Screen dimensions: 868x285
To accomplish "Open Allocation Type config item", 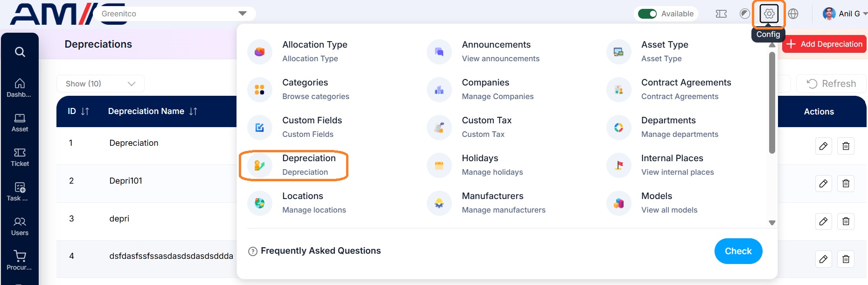I will tap(299, 51).
